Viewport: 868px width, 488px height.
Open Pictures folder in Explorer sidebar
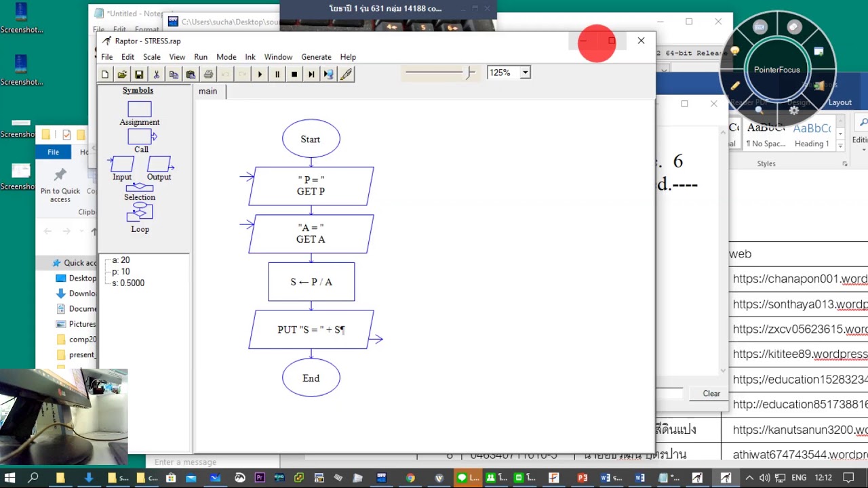[x=82, y=324]
